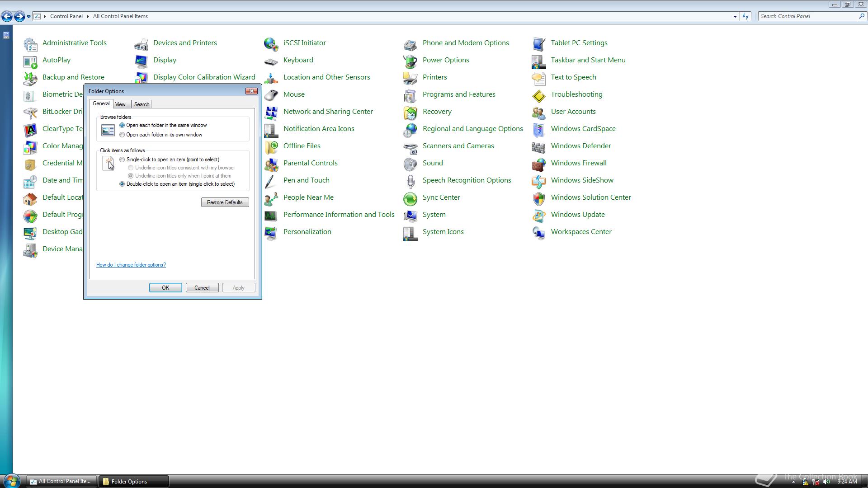Open the Workspaces Center icon
The image size is (868, 488).
point(539,233)
